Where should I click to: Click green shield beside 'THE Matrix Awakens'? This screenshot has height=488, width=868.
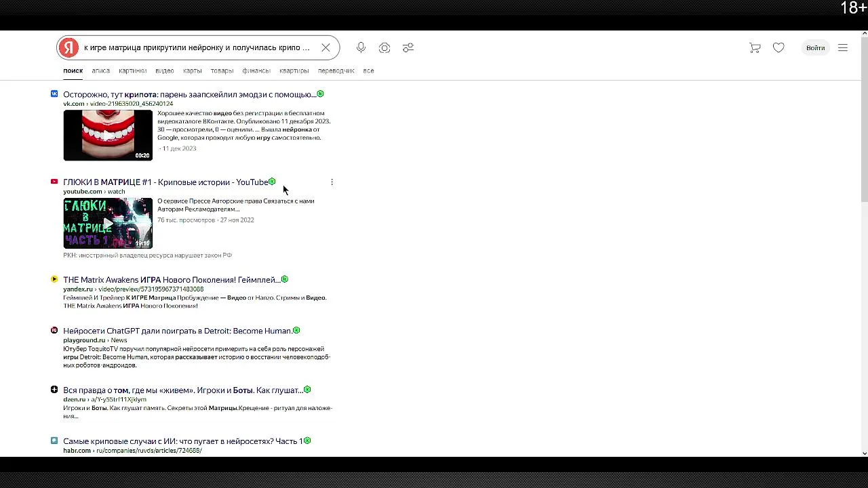285,279
